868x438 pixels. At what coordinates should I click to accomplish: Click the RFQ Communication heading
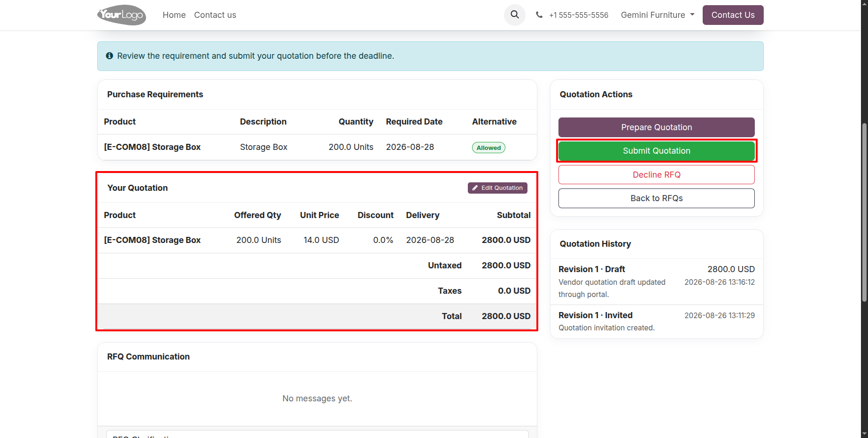(x=148, y=357)
